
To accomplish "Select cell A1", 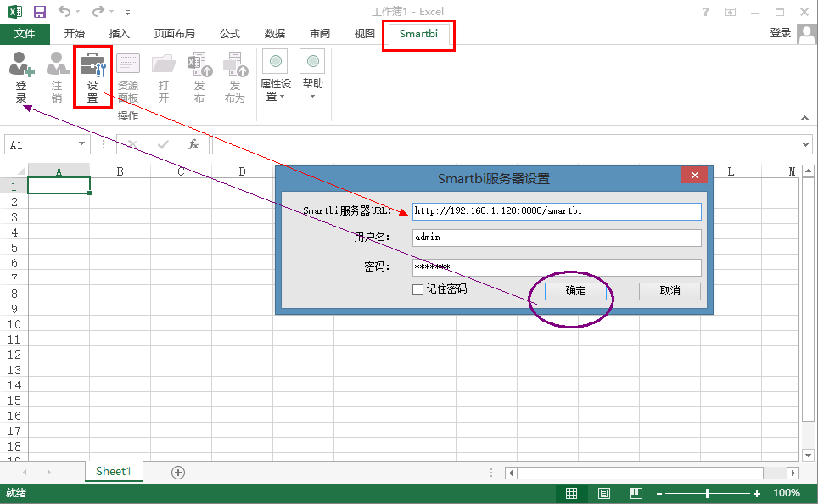I will click(x=59, y=186).
